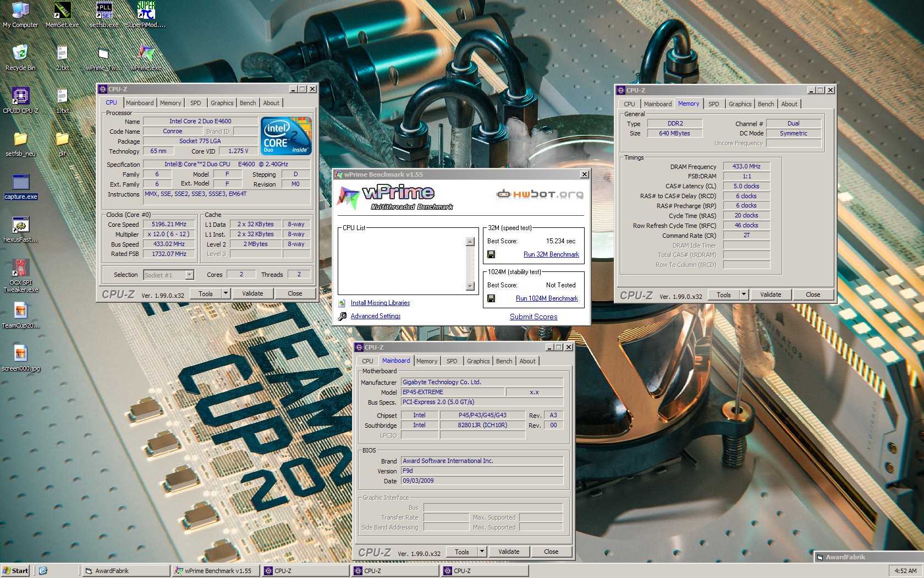Click Install Missing Libraries link
This screenshot has height=578, width=924.
pyautogui.click(x=380, y=303)
